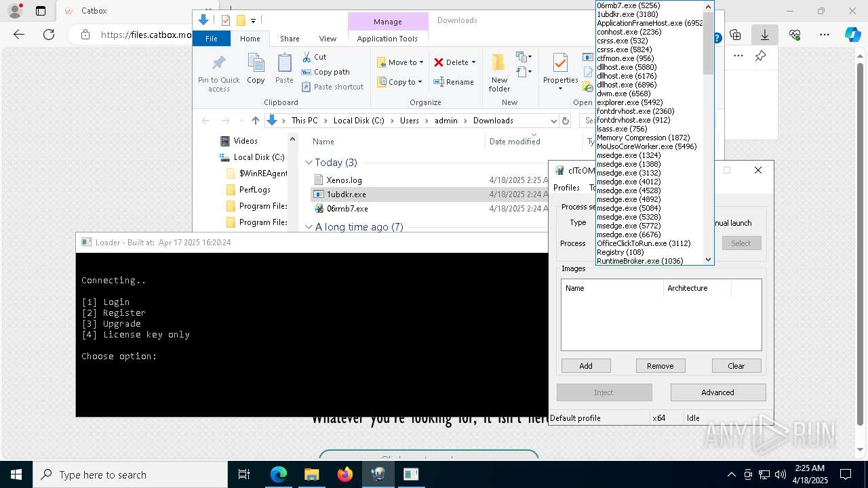Screen dimensions: 868x488
Task: Open address bar history dropdown
Action: click(x=553, y=121)
